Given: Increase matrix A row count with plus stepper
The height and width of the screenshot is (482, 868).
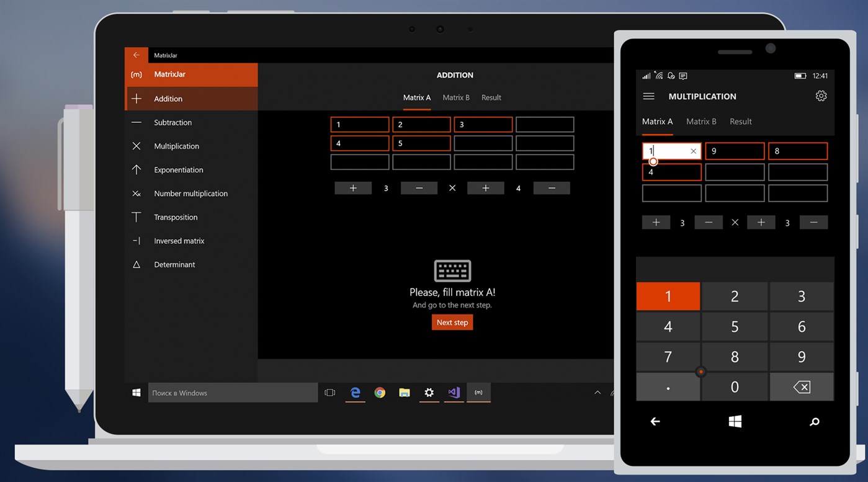Looking at the screenshot, I should [352, 188].
